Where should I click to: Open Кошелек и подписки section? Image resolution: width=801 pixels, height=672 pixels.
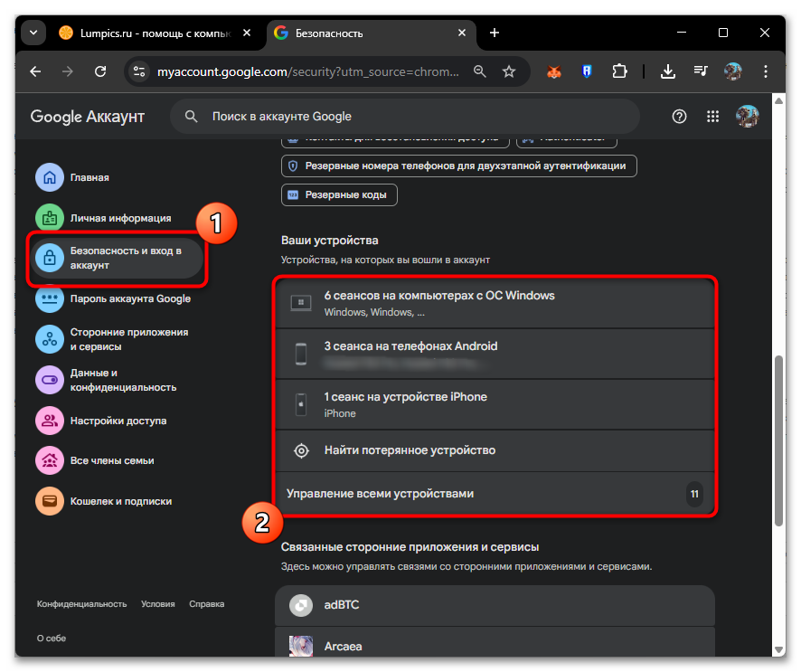pos(104,501)
